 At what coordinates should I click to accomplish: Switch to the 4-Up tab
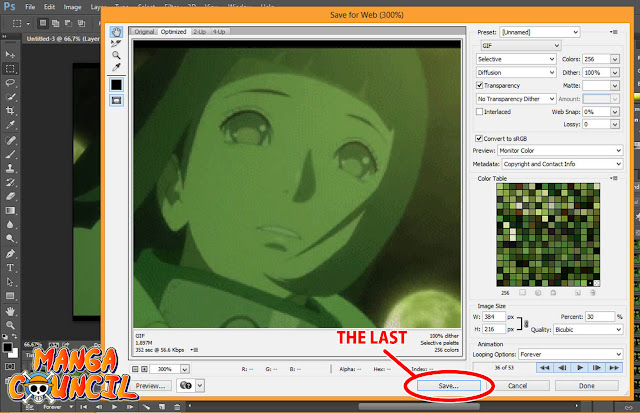[x=219, y=31]
